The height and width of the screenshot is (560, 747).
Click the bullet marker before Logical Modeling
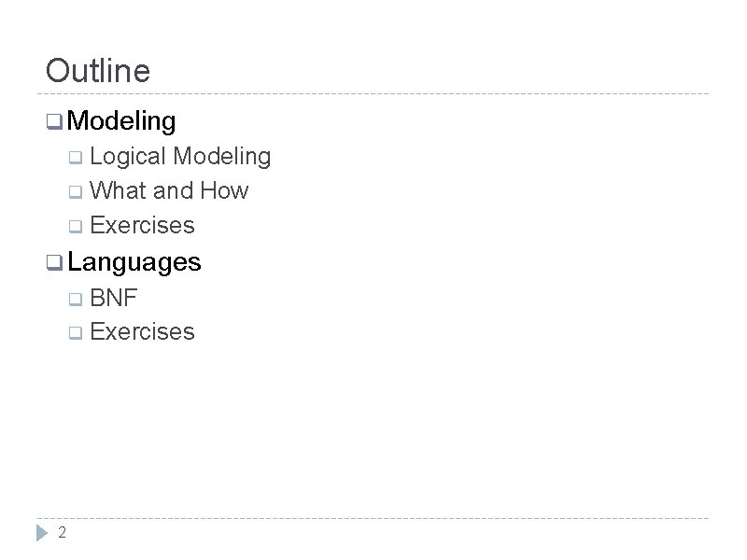(x=76, y=157)
